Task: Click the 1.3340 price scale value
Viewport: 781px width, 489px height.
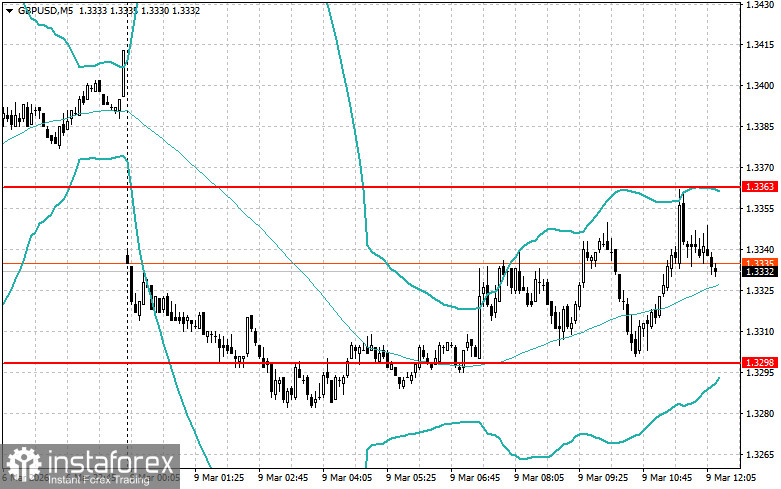Action: pos(760,249)
